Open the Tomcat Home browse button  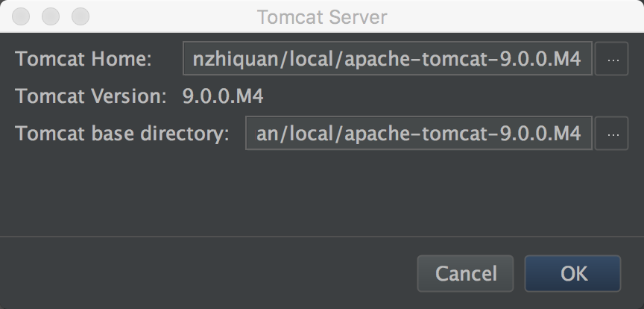612,59
